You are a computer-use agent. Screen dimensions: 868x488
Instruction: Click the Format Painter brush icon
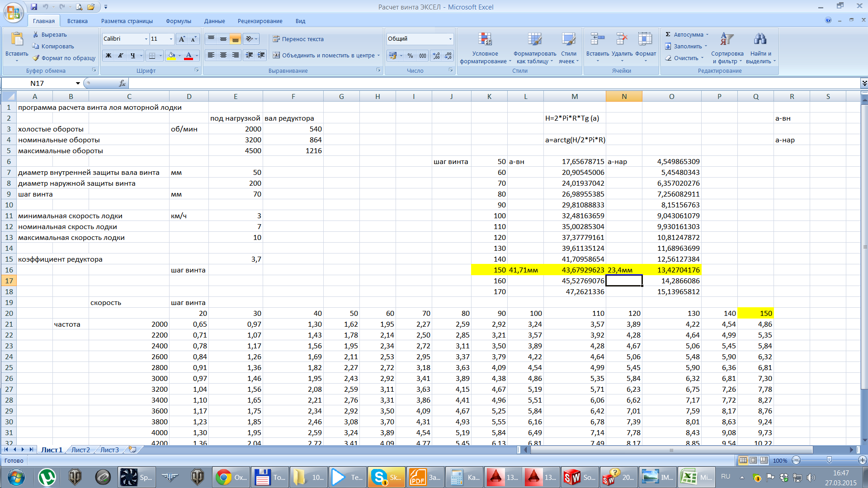click(x=36, y=58)
